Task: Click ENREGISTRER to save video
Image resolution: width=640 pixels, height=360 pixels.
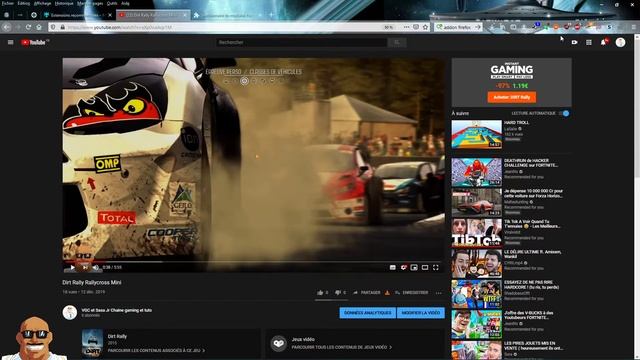Action: pyautogui.click(x=411, y=292)
